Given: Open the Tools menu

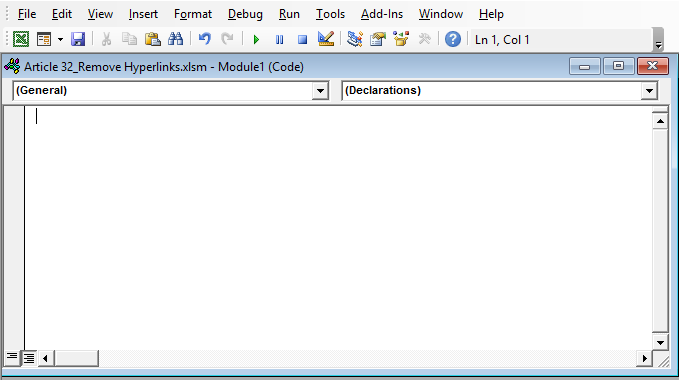Looking at the screenshot, I should pos(330,14).
